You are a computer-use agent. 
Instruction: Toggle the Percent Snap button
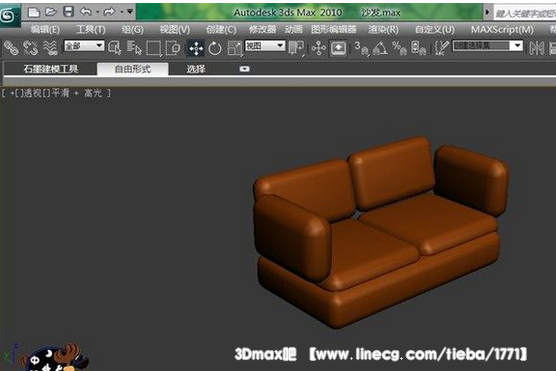(x=399, y=48)
